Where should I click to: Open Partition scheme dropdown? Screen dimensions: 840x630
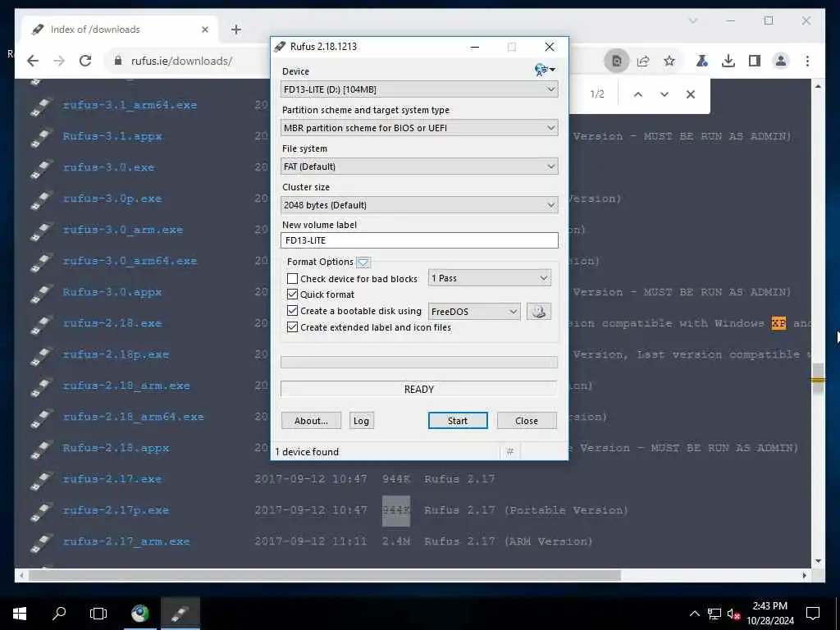(x=419, y=128)
